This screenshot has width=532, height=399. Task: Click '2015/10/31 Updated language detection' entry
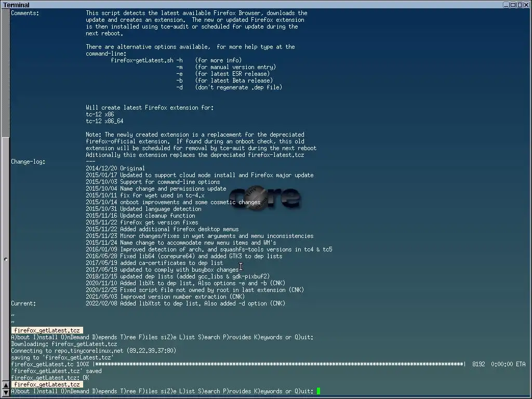tap(143, 209)
